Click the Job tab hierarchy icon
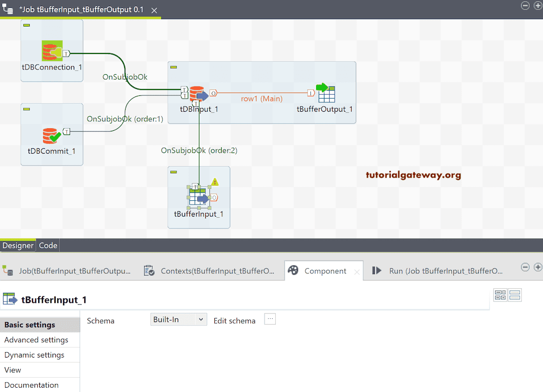 [8, 270]
